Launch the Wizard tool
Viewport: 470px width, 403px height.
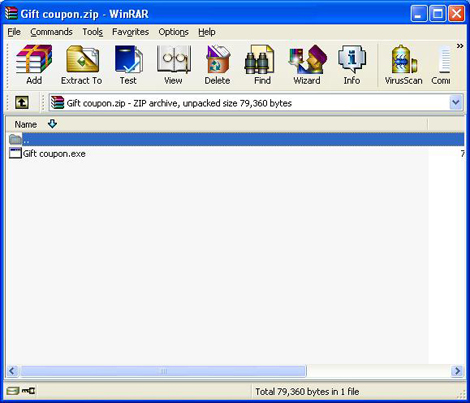click(307, 65)
